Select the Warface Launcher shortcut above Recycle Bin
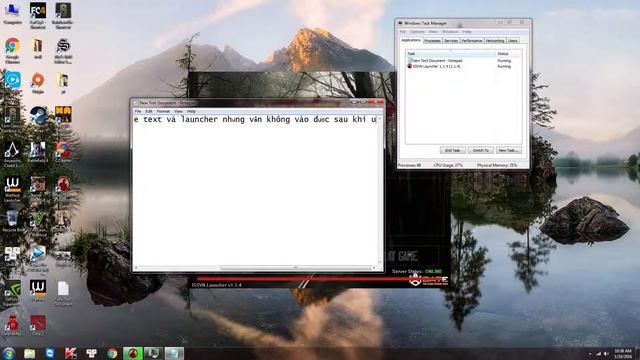Screen dimensions: 640x360 tap(13, 189)
